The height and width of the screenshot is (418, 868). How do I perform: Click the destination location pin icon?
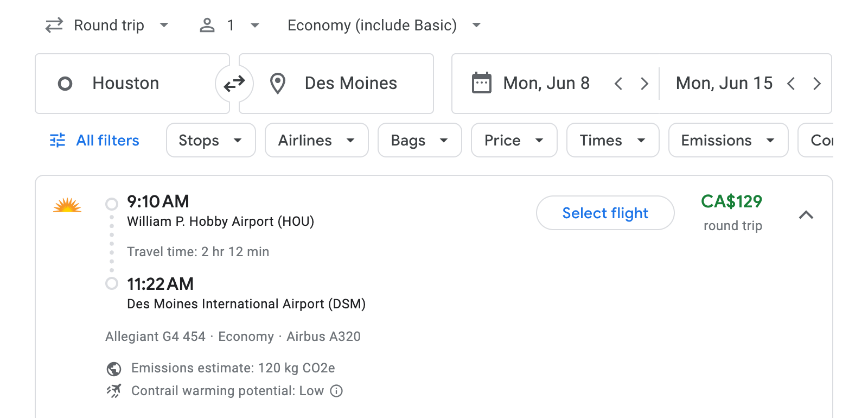[278, 84]
